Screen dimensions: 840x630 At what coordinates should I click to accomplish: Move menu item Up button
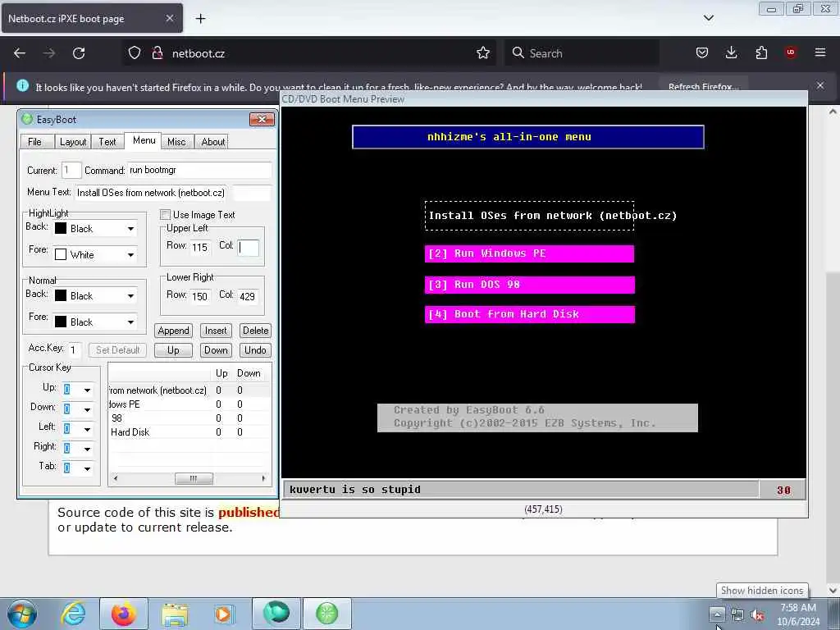[x=173, y=350]
